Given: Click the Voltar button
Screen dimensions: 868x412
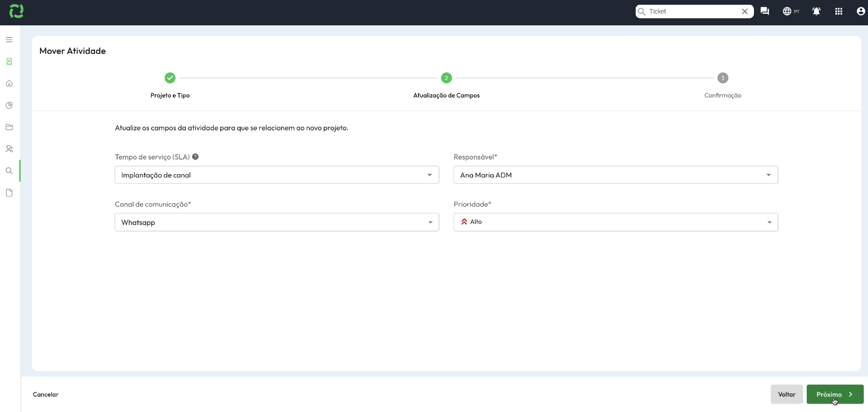Looking at the screenshot, I should [787, 395].
